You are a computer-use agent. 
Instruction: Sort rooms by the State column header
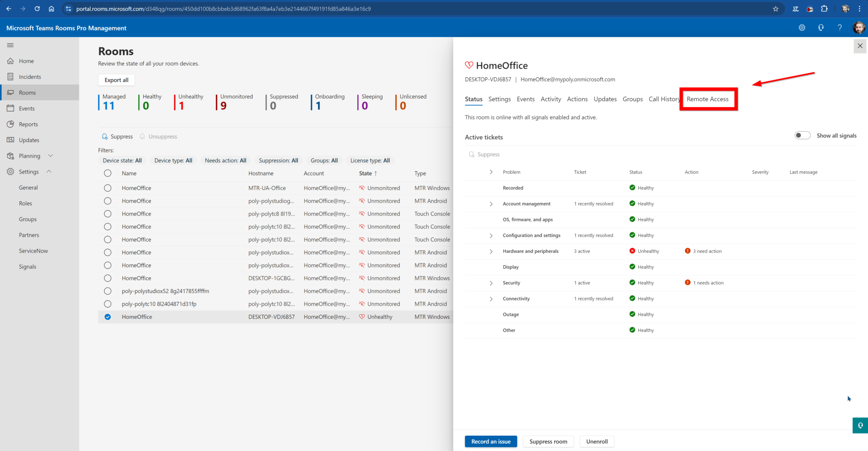[367, 173]
